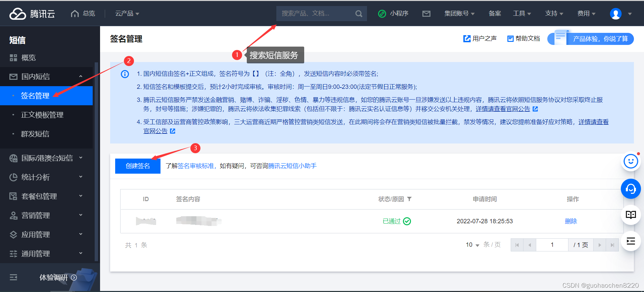Click external link icon beside 官网公告
This screenshot has height=292, width=644.
pos(173,131)
